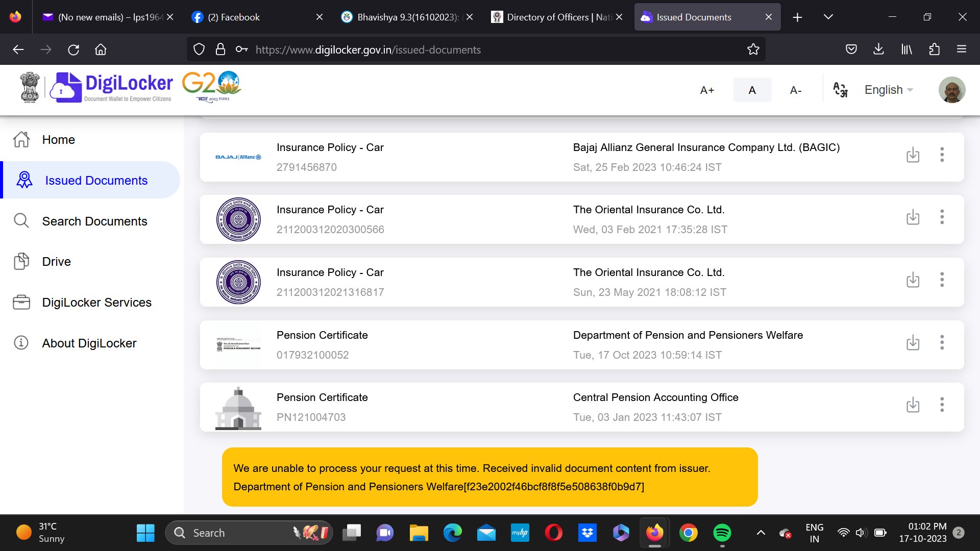Image resolution: width=980 pixels, height=551 pixels.
Task: Open the Firefox library icon
Action: pyautogui.click(x=906, y=49)
